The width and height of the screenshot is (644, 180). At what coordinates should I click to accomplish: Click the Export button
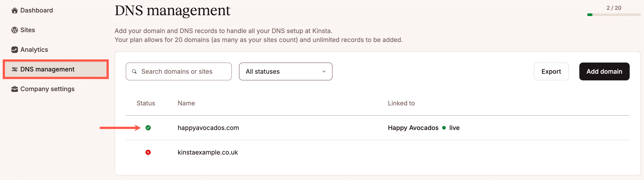[x=551, y=71]
